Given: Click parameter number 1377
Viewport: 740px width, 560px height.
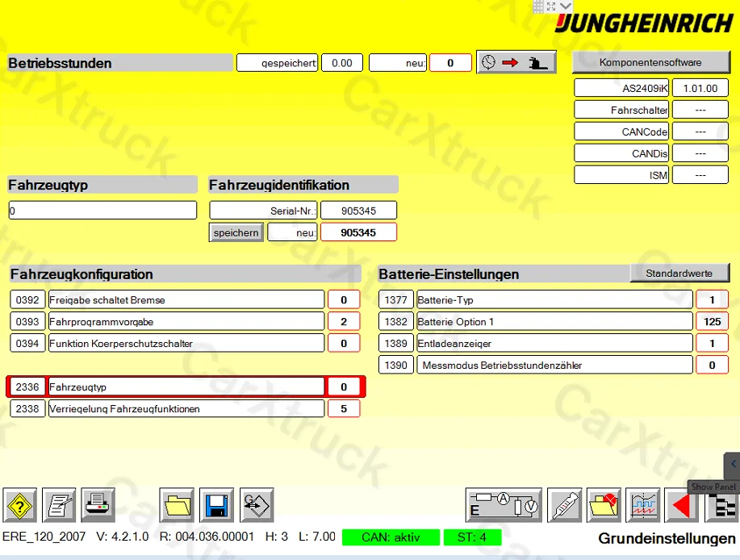Looking at the screenshot, I should point(396,299).
